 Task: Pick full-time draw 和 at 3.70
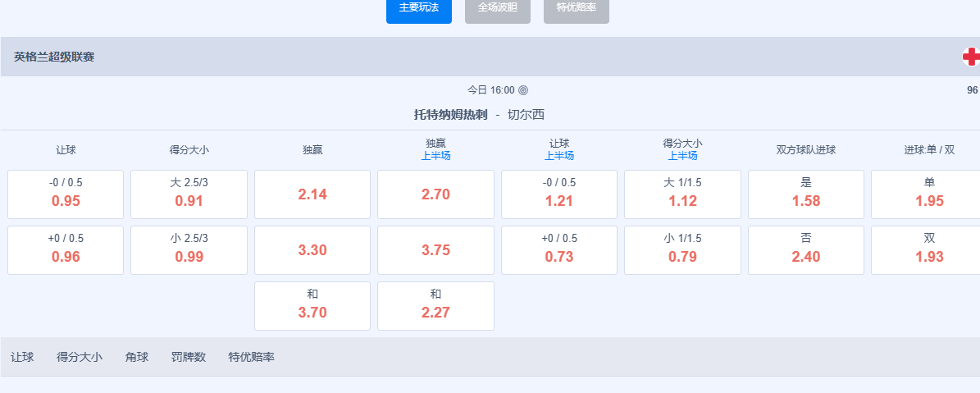312,306
